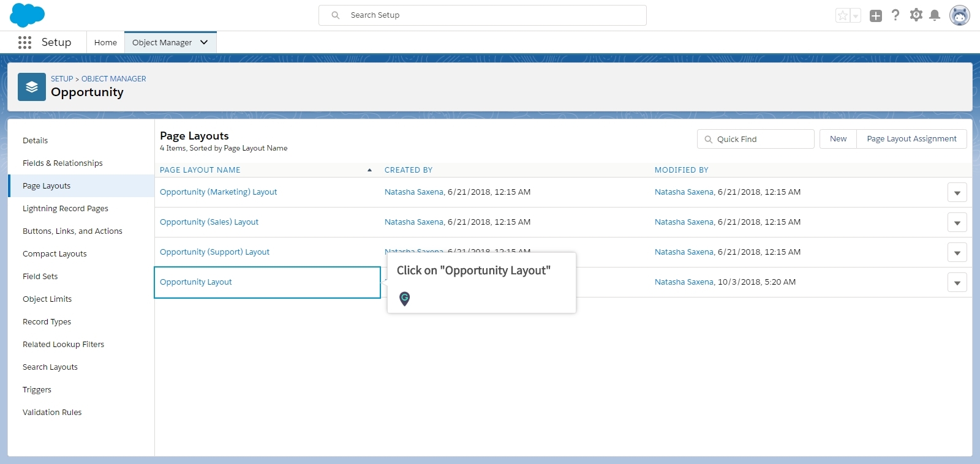Screen dimensions: 980x464
Task: Expand actions for Opportunity (Marketing) Layout row
Action: (x=957, y=192)
